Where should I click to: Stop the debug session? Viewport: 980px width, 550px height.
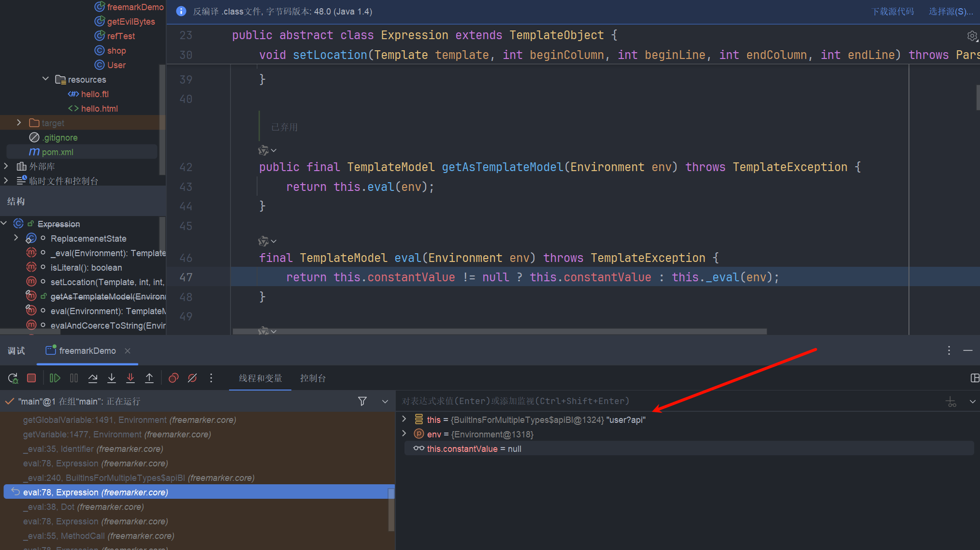tap(31, 378)
